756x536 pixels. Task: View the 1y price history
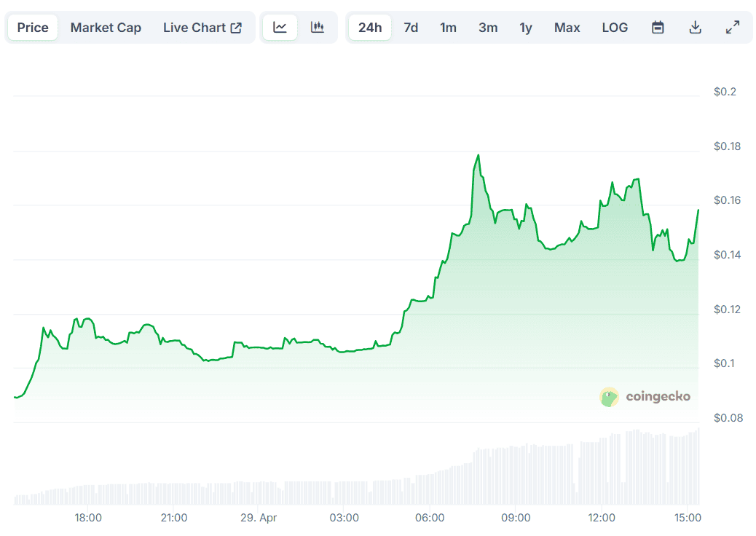pyautogui.click(x=526, y=28)
